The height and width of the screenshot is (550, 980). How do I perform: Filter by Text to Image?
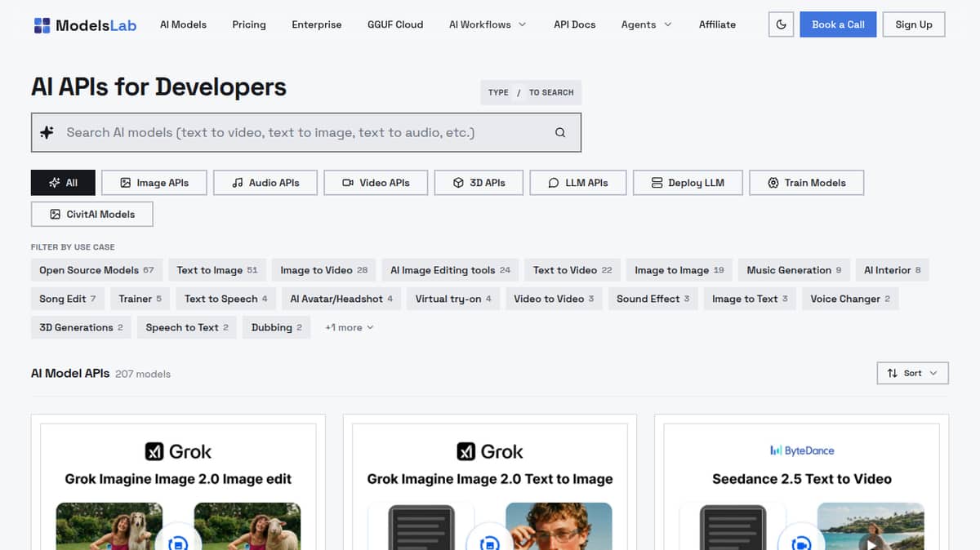217,270
